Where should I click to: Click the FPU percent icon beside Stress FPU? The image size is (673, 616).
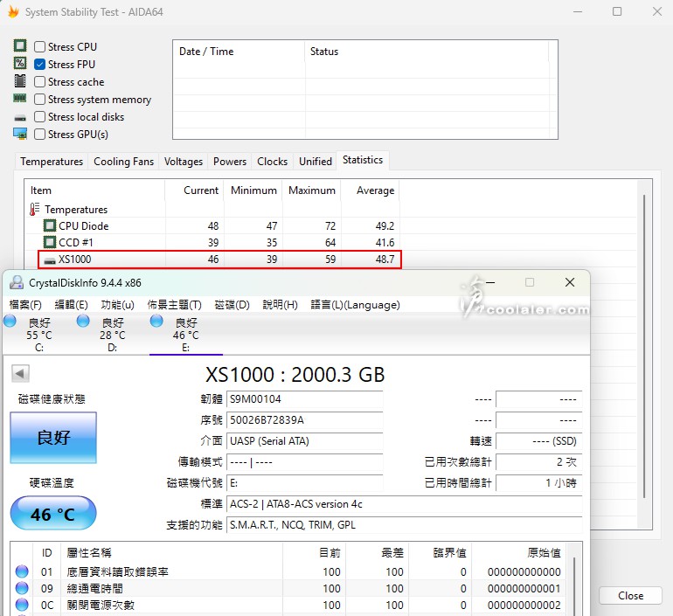[20, 63]
